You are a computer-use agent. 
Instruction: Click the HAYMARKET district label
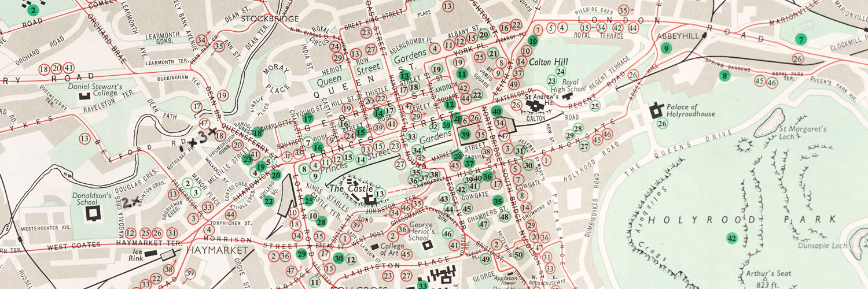click(x=217, y=251)
